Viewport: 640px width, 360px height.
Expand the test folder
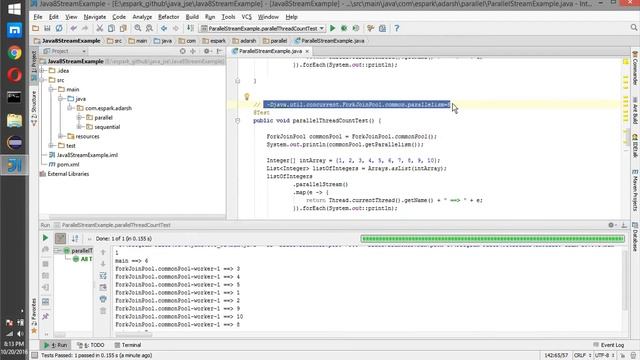click(52, 146)
